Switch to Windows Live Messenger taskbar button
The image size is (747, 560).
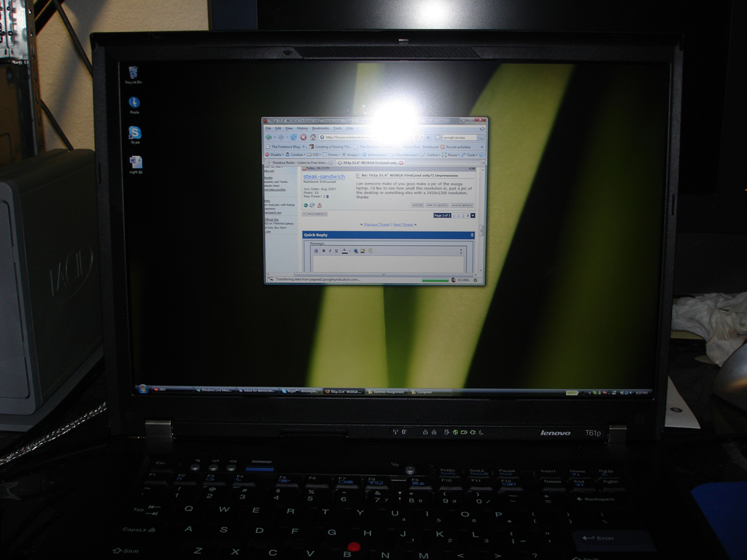(215, 391)
